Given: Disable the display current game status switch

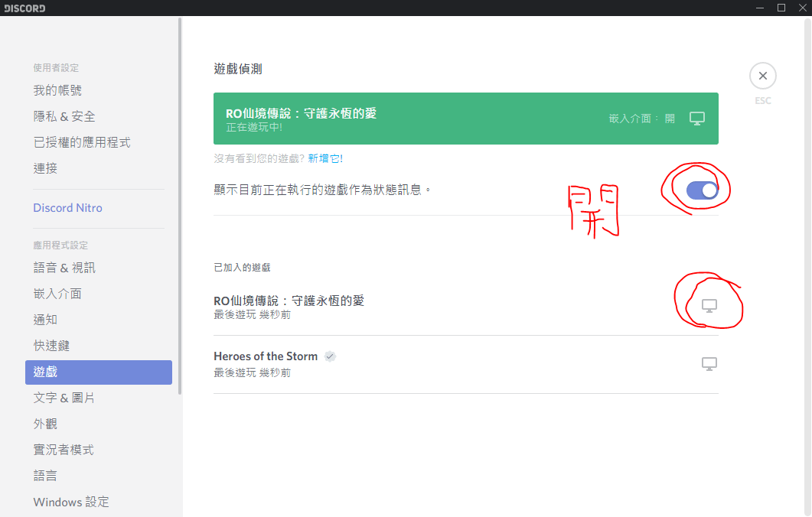Looking at the screenshot, I should tap(702, 190).
